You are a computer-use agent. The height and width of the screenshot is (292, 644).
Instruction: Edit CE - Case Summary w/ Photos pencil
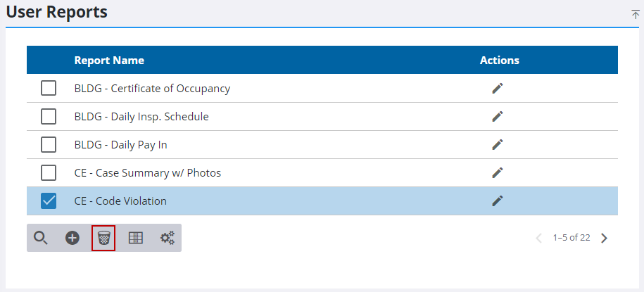498,172
